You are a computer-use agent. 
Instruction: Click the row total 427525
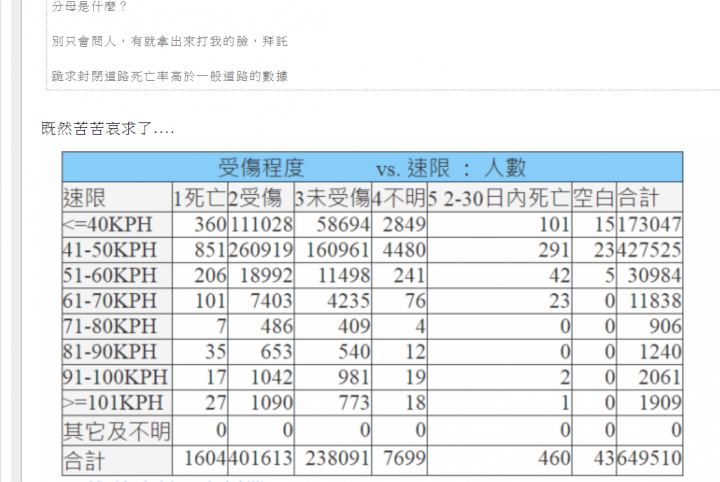point(650,250)
